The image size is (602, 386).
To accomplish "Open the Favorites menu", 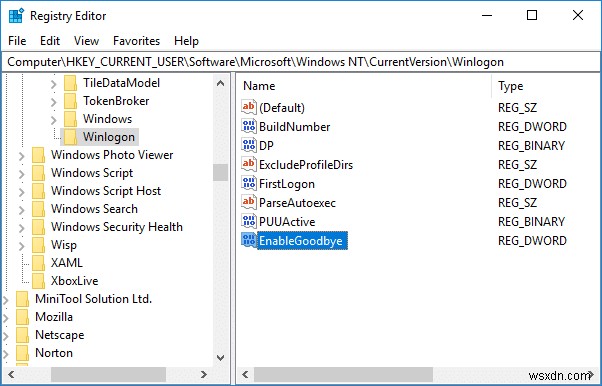I will pos(136,41).
